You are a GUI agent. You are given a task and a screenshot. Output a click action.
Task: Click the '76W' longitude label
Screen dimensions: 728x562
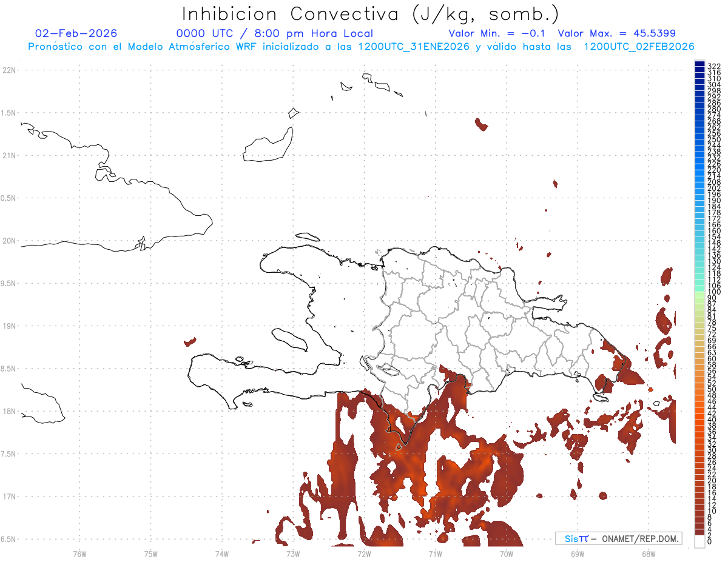coord(79,553)
